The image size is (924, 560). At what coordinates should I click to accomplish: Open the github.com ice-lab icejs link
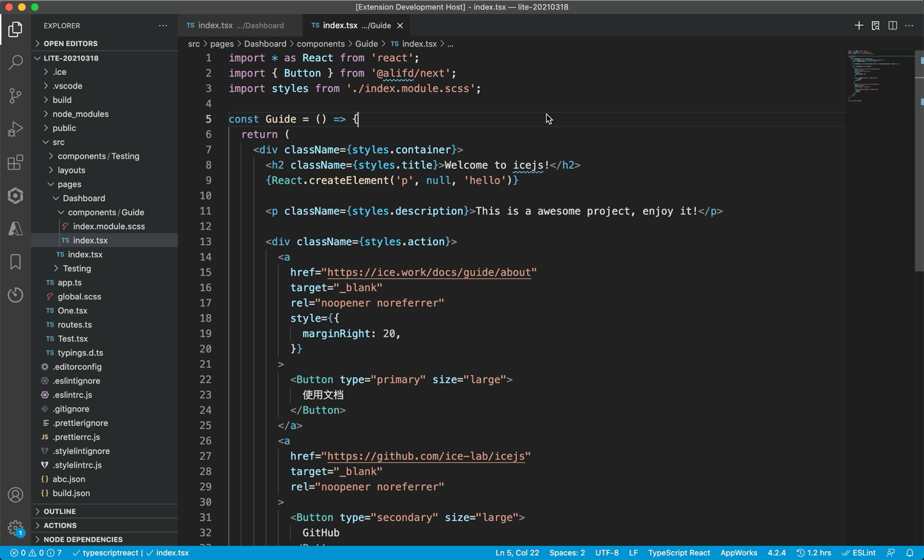426,456
